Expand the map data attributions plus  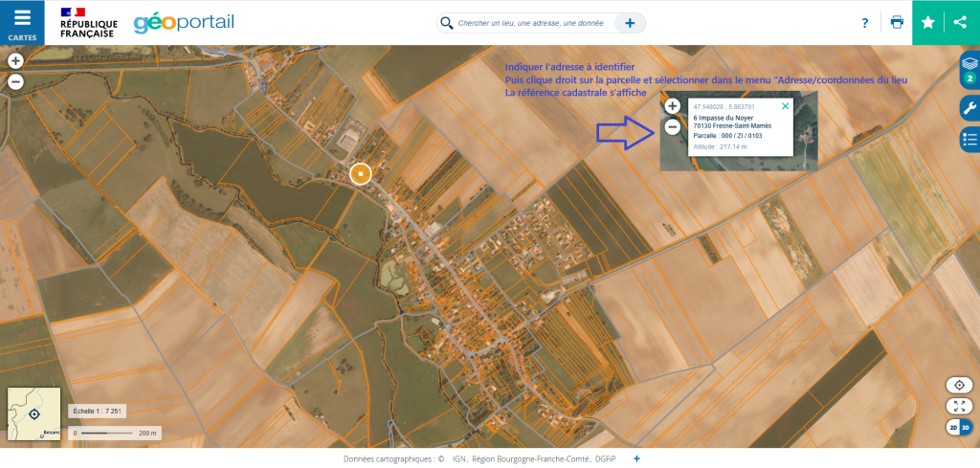tap(636, 458)
